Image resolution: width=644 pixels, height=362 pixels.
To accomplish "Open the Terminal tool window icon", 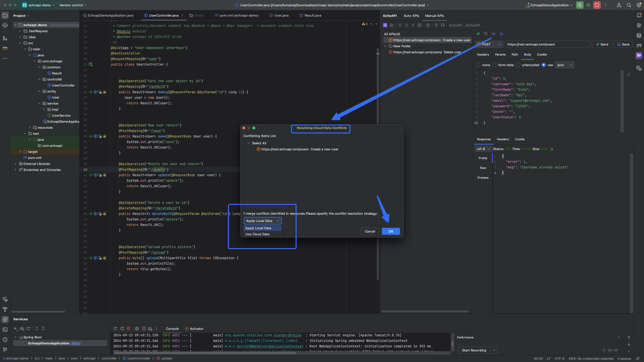I will (5, 330).
